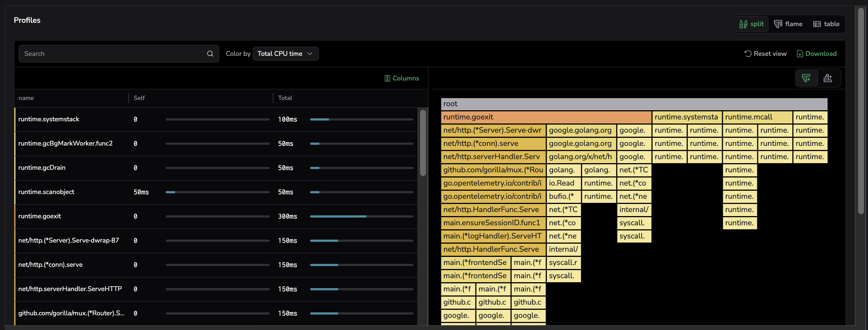Click the search magnifier icon

pos(210,54)
